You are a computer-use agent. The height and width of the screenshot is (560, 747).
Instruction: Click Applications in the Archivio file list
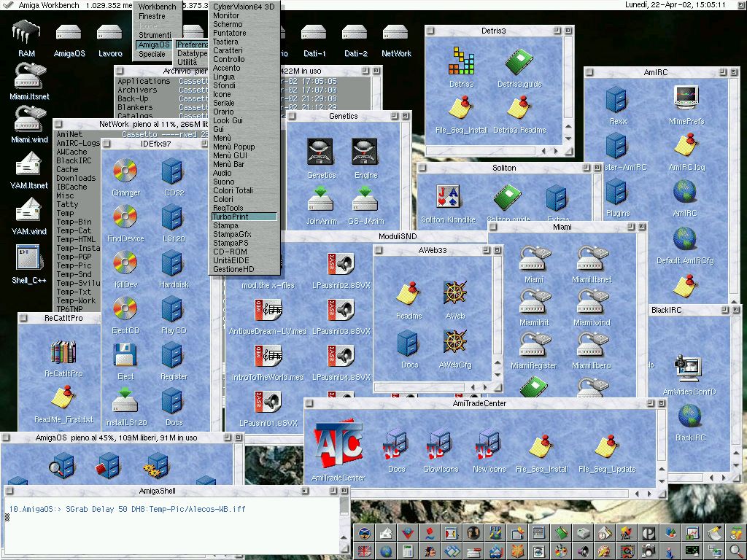pyautogui.click(x=144, y=82)
